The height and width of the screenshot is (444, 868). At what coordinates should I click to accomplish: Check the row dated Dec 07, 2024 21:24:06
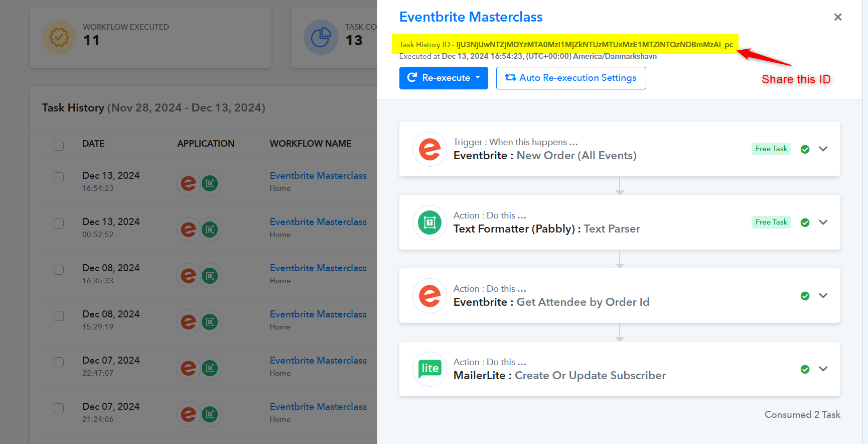coord(59,408)
